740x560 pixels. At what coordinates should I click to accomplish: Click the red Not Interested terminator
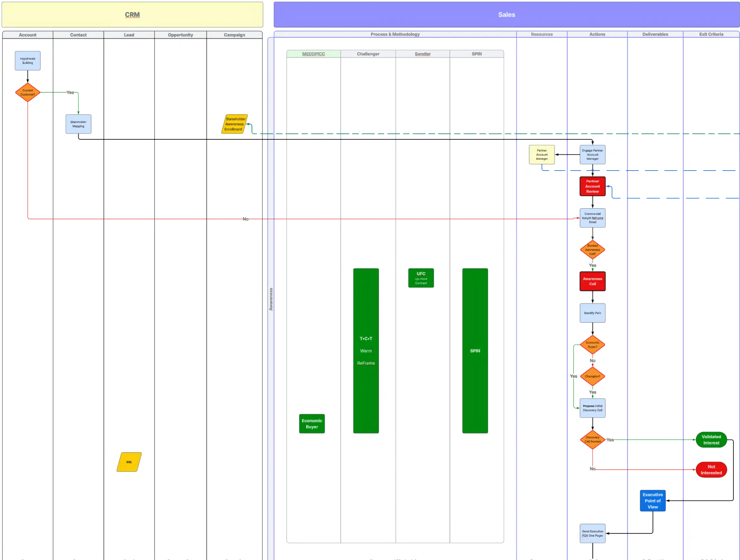tap(711, 469)
